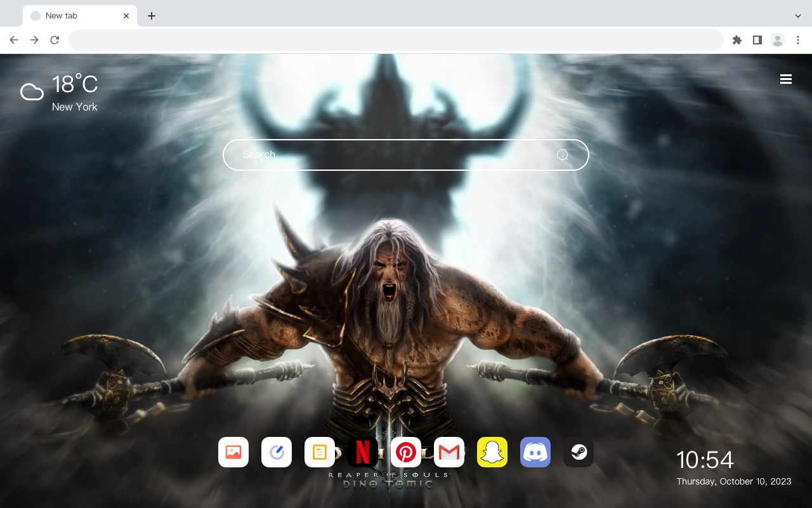Open the wallpaper gallery shortcut icon
Image resolution: width=812 pixels, height=508 pixels.
[x=233, y=452]
